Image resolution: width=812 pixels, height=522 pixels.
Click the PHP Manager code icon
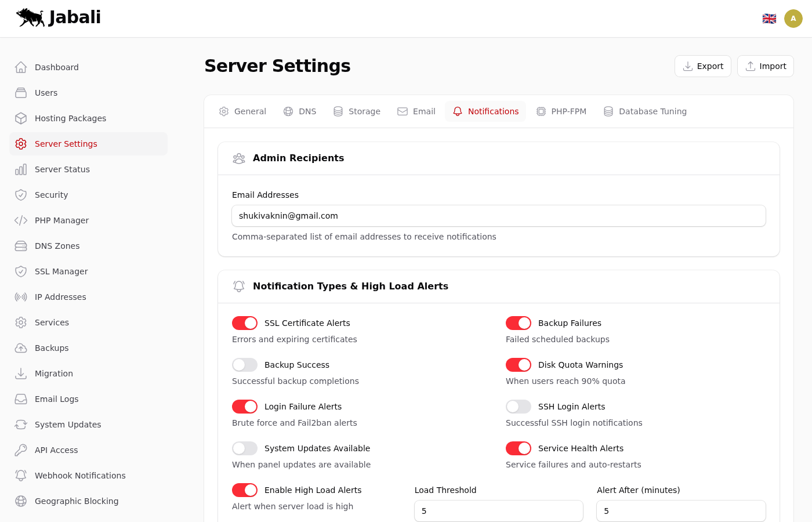click(21, 220)
